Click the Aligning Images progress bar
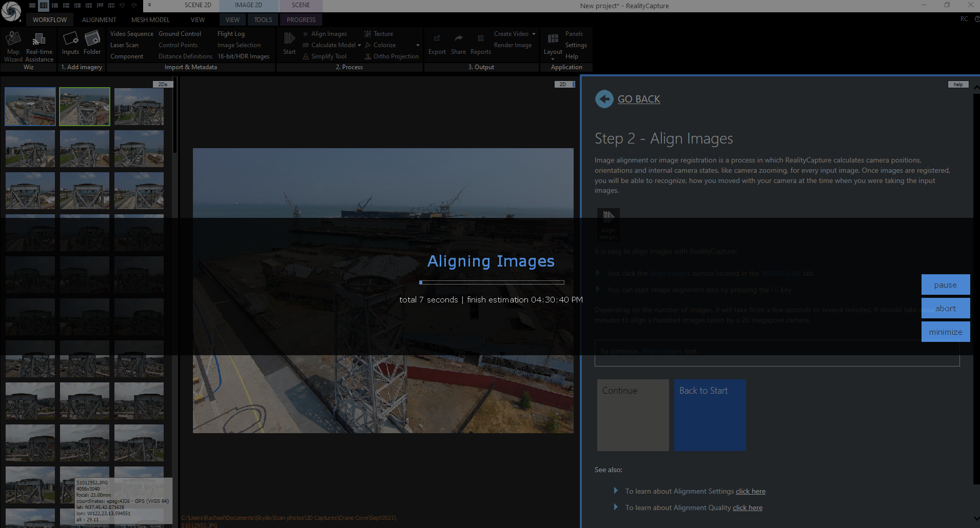The image size is (980, 528). click(492, 282)
